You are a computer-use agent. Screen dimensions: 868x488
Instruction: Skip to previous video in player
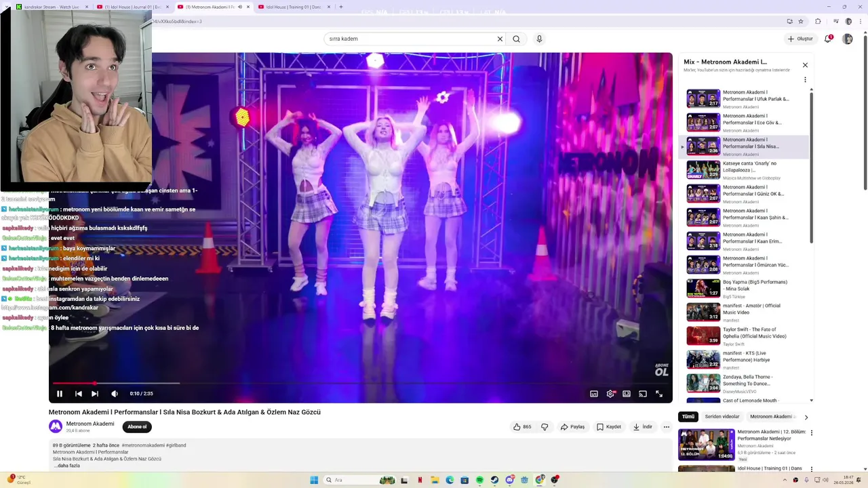79,394
